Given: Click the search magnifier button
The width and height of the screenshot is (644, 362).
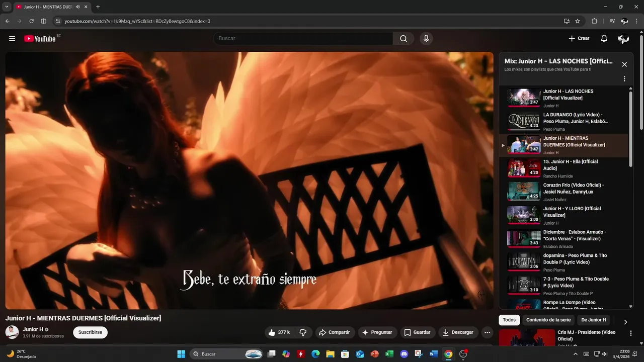Looking at the screenshot, I should point(404,39).
